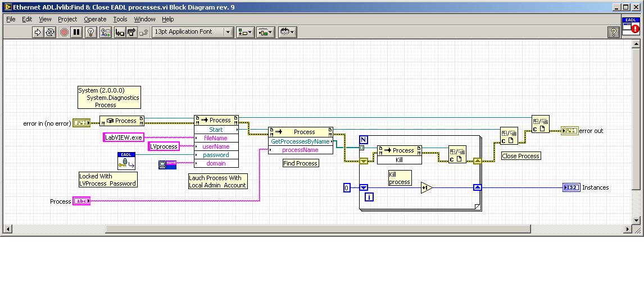Image resolution: width=644 pixels, height=303 pixels.
Task: Toggle Highlight Execution light bulb
Action: pos(92,33)
